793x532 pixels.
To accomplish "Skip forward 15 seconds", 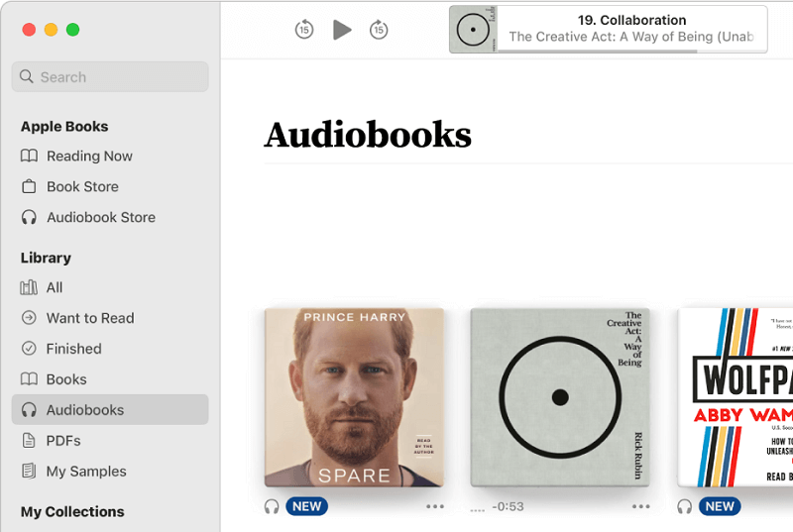I will click(x=379, y=30).
